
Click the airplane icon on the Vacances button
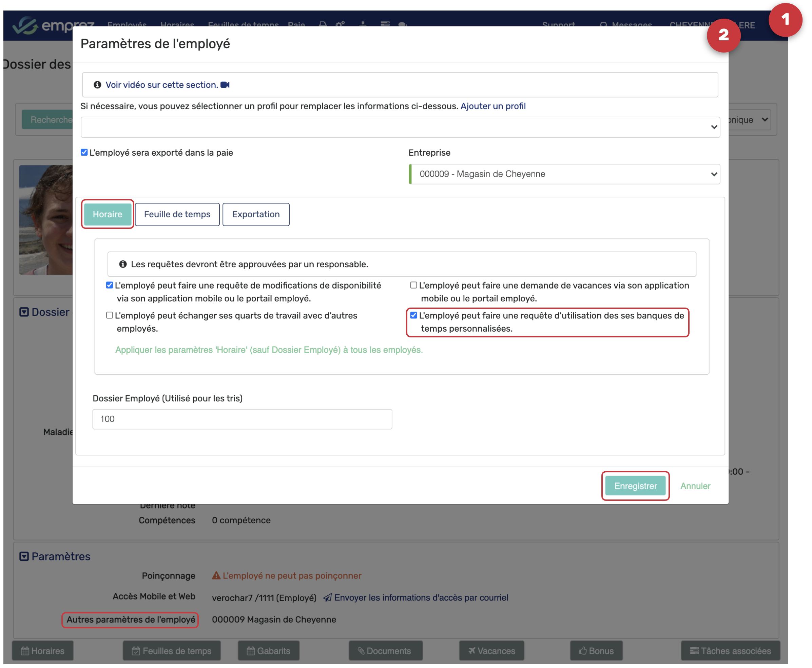tap(472, 651)
